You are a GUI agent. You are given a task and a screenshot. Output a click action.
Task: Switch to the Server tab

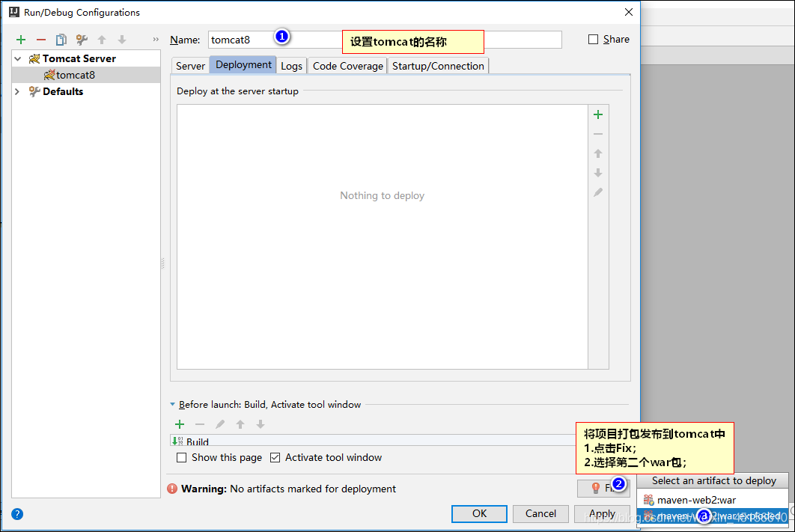click(190, 66)
